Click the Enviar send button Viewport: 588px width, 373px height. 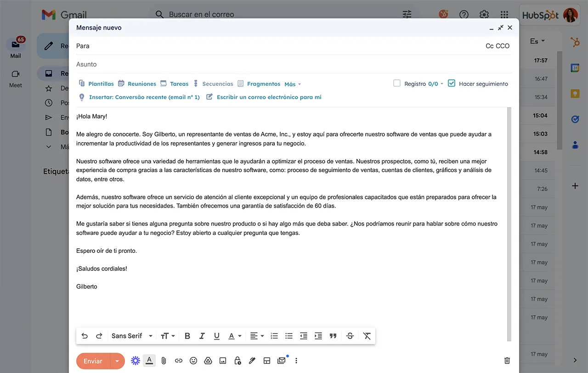[94, 361]
